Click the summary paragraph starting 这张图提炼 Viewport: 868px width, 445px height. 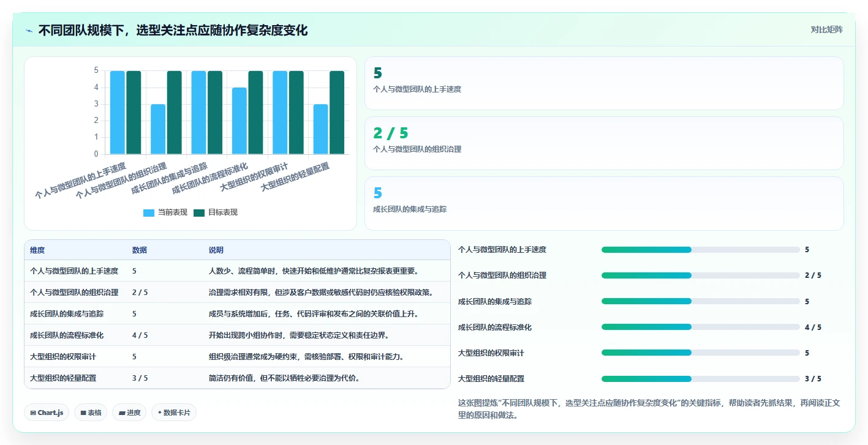[649, 409]
